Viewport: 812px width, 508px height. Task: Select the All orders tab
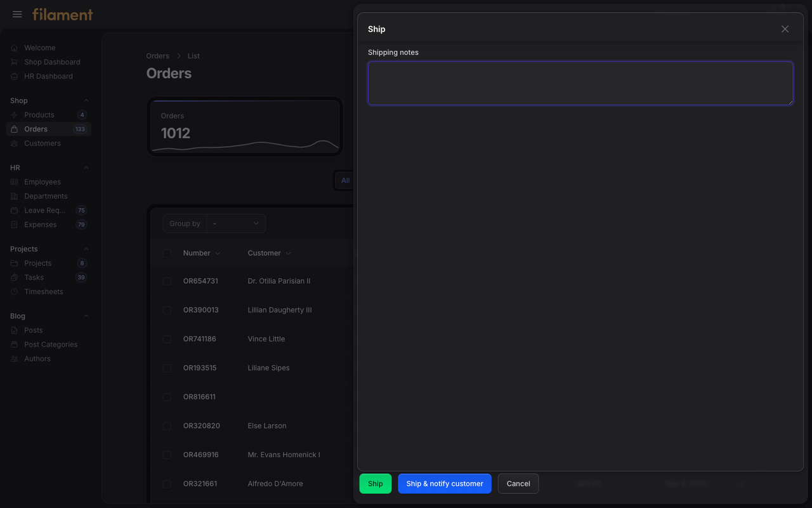[345, 180]
